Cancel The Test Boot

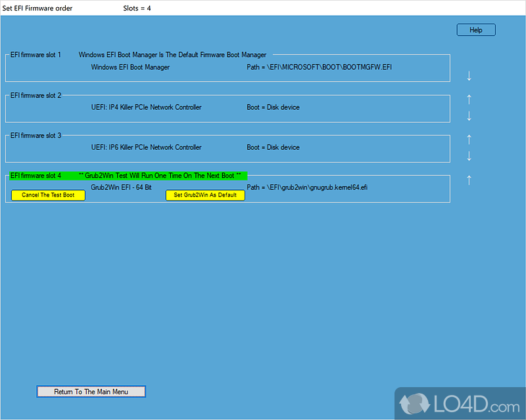48,195
